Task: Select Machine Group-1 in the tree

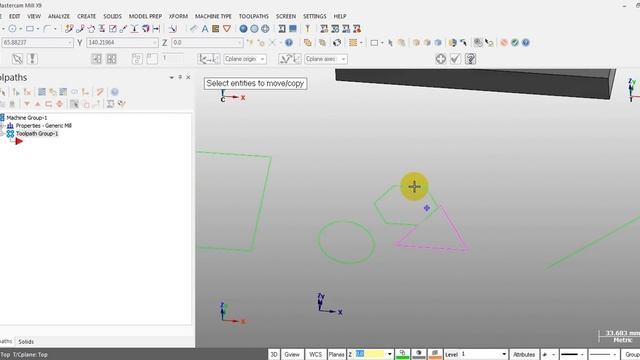Action: [27, 118]
